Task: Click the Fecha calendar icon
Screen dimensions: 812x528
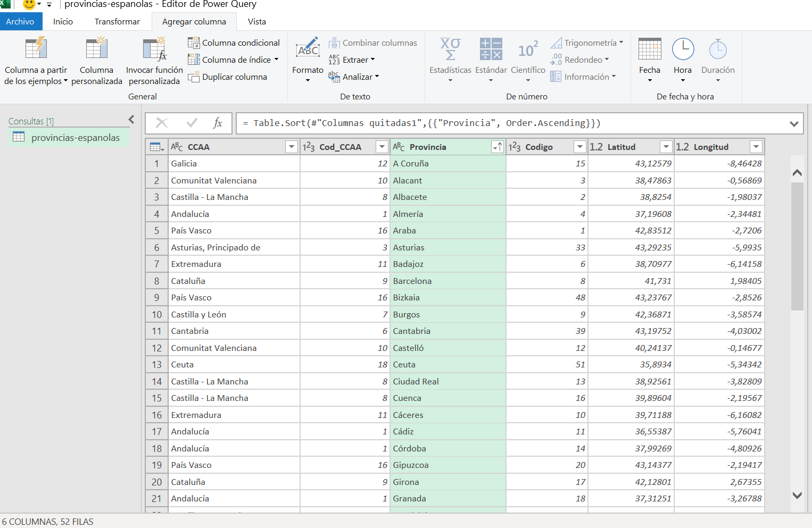Action: pyautogui.click(x=650, y=49)
